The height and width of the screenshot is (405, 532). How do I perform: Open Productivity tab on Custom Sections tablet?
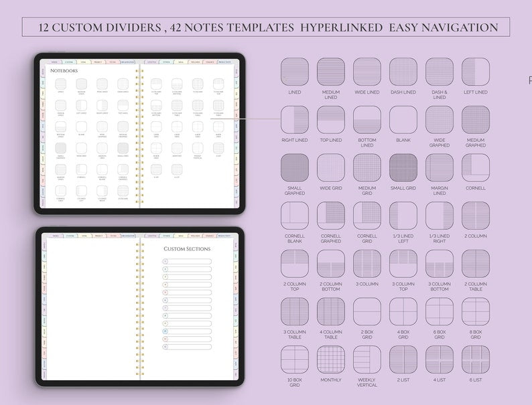point(224,236)
